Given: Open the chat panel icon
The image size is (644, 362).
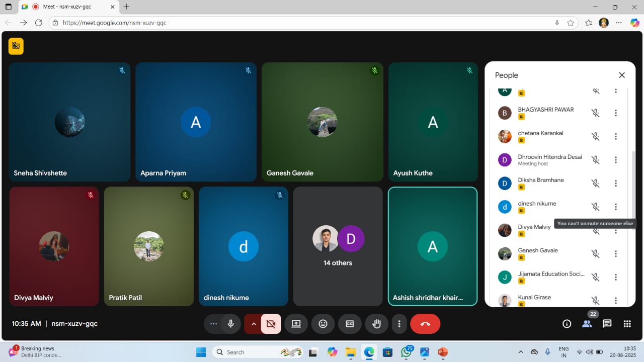Looking at the screenshot, I should click(607, 324).
